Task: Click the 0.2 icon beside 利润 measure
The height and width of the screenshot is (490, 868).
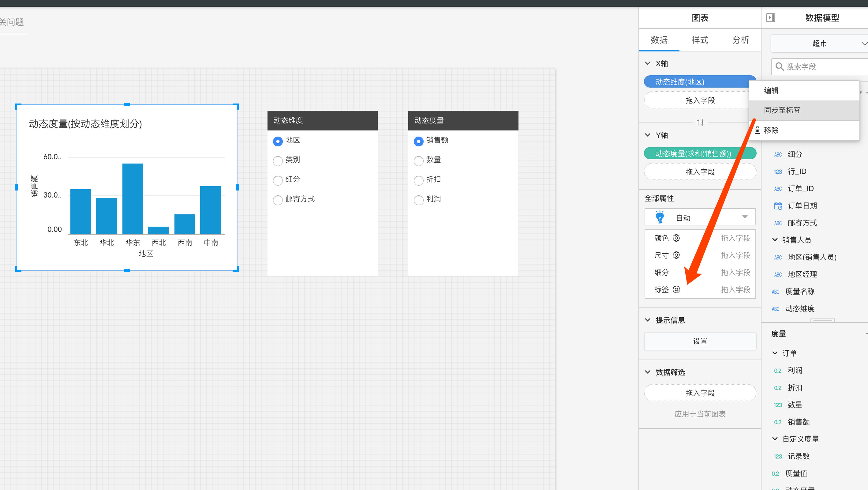Action: [778, 371]
